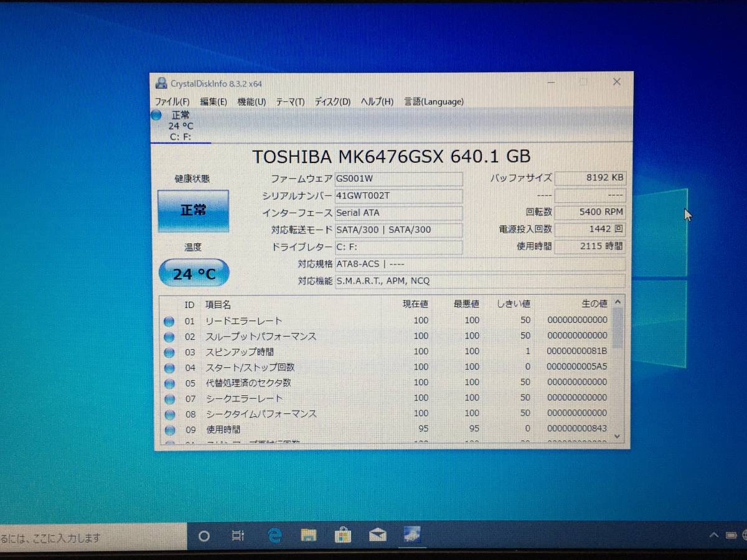The height and width of the screenshot is (560, 747).
Task: Open the 編集(E) menu
Action: (x=213, y=101)
